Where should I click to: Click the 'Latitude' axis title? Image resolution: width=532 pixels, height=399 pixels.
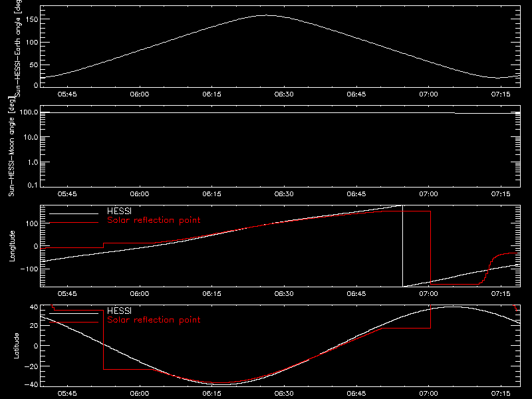[x=16, y=346]
